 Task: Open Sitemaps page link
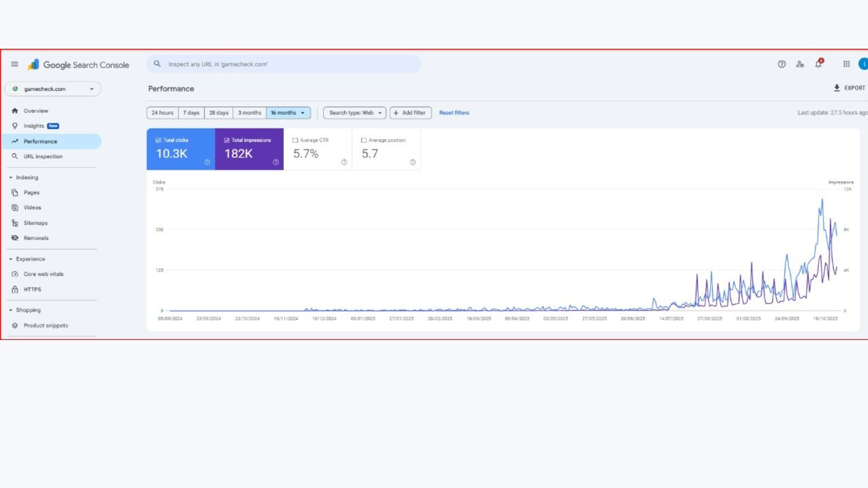point(36,223)
